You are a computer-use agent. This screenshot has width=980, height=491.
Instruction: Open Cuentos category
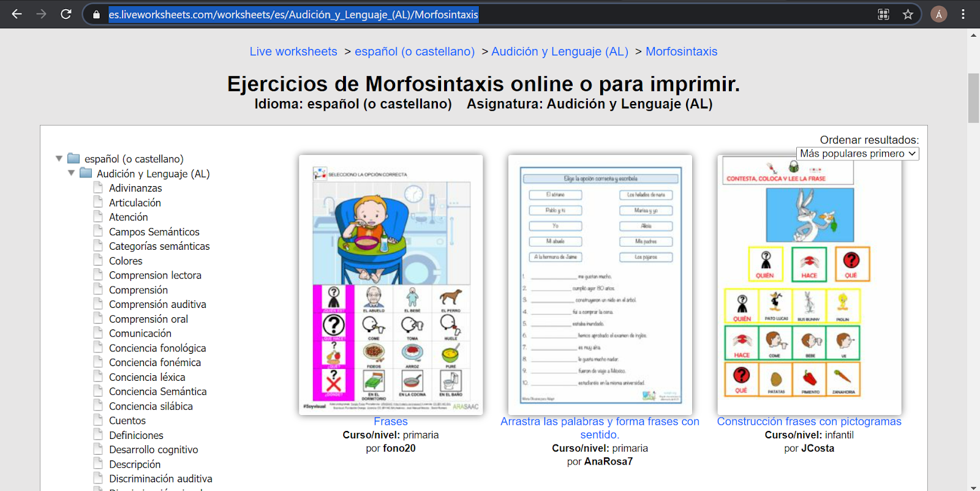pos(127,421)
